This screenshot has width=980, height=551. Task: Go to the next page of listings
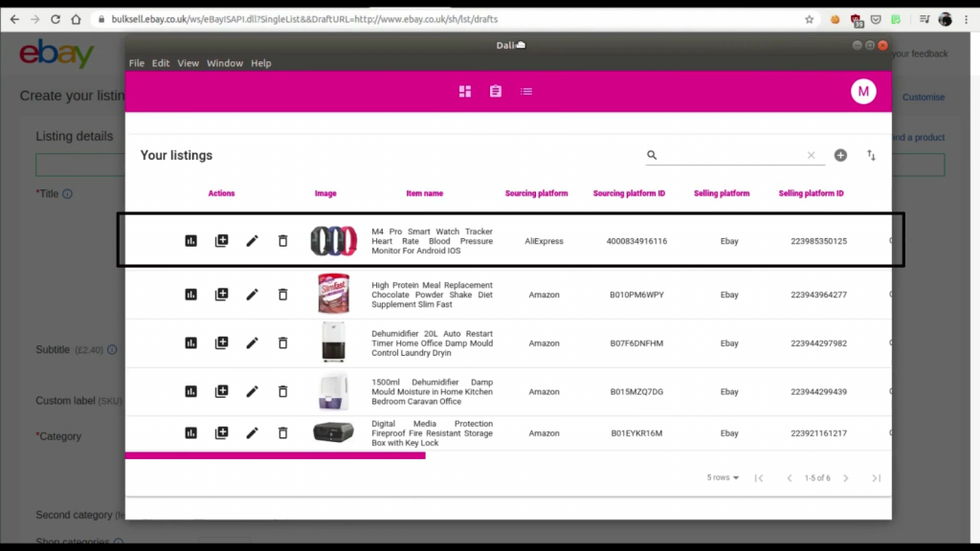pos(846,478)
